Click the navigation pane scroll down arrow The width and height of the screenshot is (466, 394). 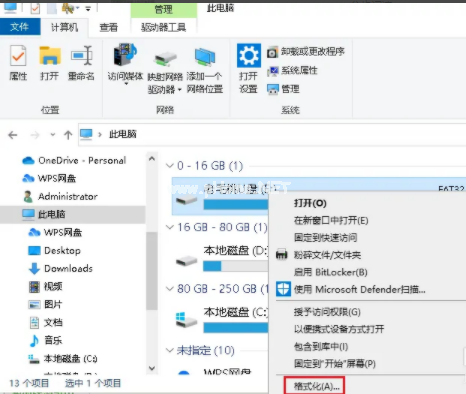[x=152, y=368]
